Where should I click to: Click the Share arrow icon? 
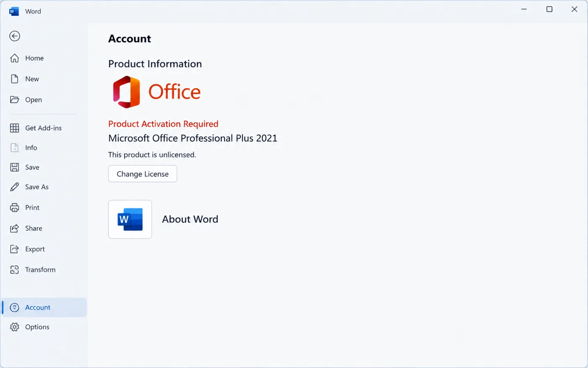click(15, 228)
